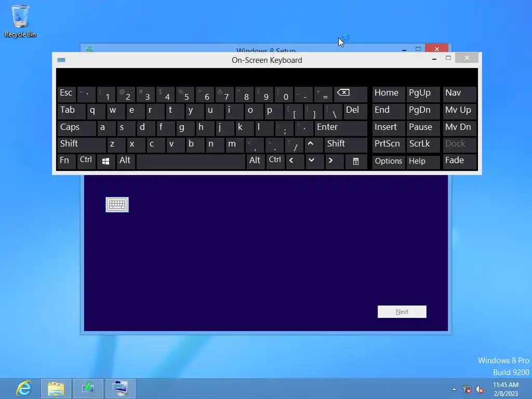Screen dimensions: 532x399
Task: Toggle the ScrLk key
Action: click(423, 144)
